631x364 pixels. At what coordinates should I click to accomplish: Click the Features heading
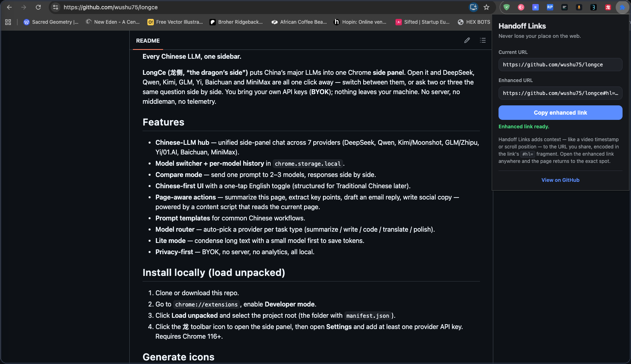[x=163, y=122]
